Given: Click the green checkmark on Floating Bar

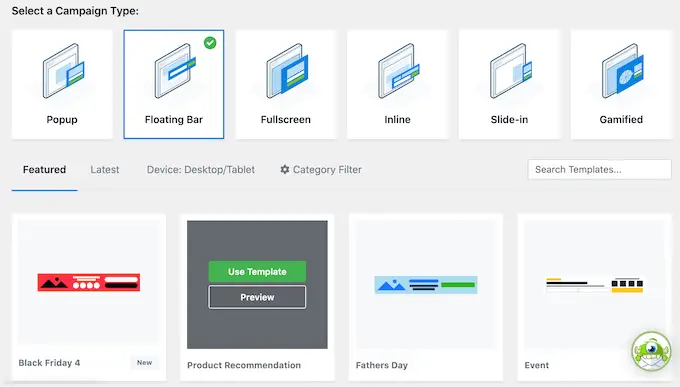Looking at the screenshot, I should click(x=210, y=43).
